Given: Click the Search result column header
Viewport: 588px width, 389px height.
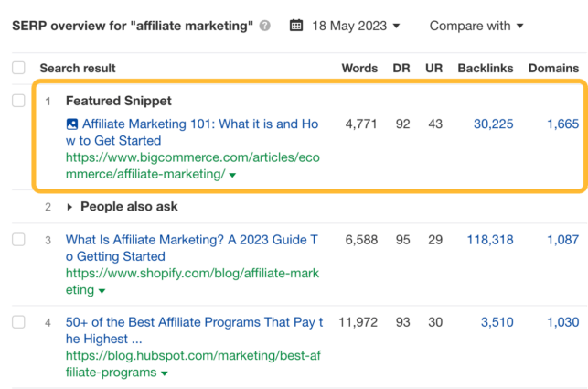Looking at the screenshot, I should coord(78,68).
